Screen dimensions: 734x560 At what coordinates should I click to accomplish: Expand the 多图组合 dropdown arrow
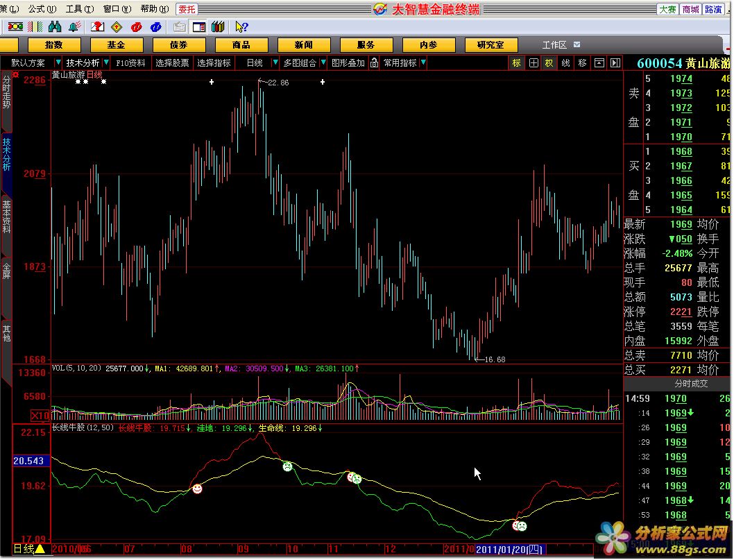[323, 62]
